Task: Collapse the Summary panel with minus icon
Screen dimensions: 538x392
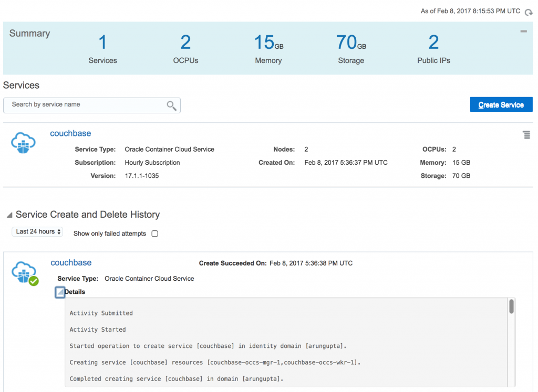Action: [x=523, y=31]
